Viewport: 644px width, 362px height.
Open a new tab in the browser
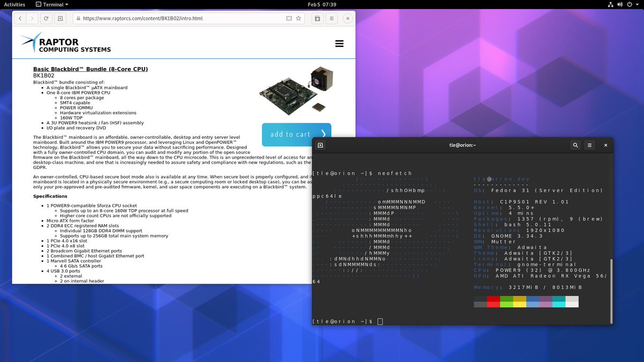(60, 18)
